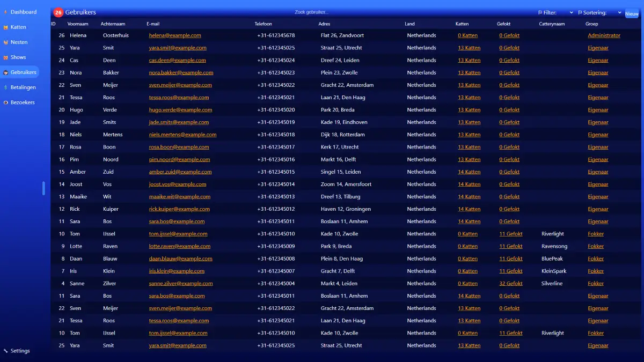The width and height of the screenshot is (644, 362).
Task: Click the Achternaam column header
Action: 113,24
